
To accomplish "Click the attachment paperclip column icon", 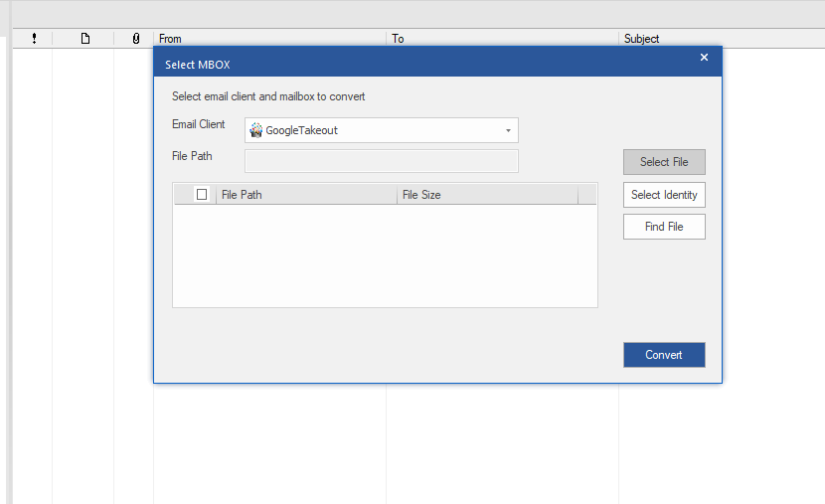I will (x=136, y=39).
